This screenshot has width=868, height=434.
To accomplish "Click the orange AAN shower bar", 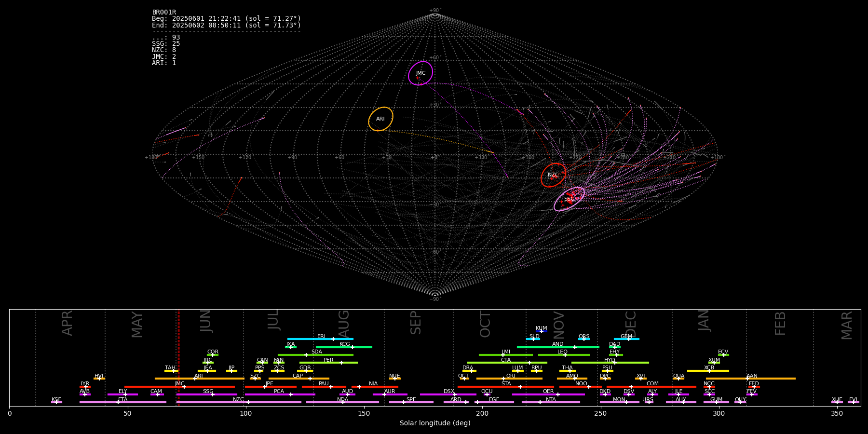I will point(751,379).
